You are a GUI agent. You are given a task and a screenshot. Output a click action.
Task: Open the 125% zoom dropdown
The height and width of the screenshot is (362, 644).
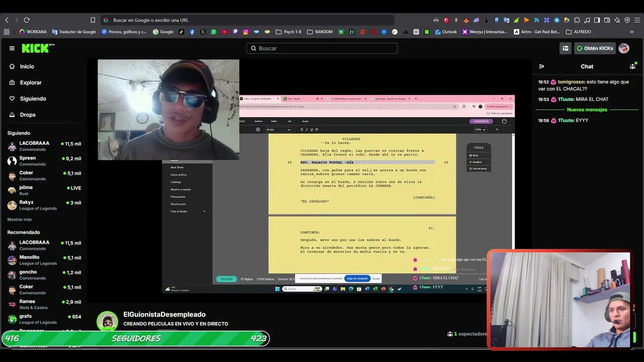(x=480, y=130)
